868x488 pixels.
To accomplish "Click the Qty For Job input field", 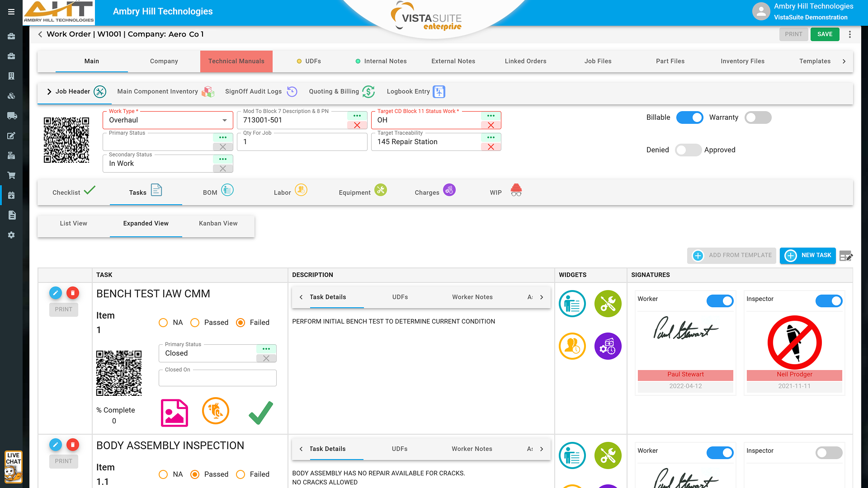I will pos(302,142).
